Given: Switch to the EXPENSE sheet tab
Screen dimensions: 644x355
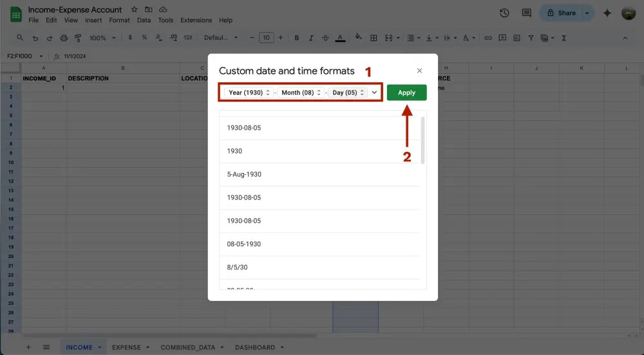Looking at the screenshot, I should [x=126, y=347].
